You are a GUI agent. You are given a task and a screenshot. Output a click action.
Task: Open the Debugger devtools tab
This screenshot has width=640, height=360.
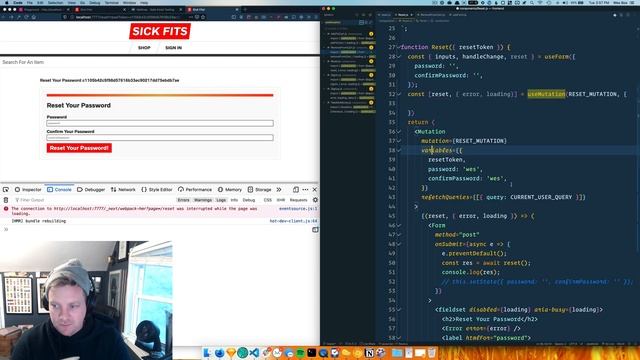(x=91, y=190)
